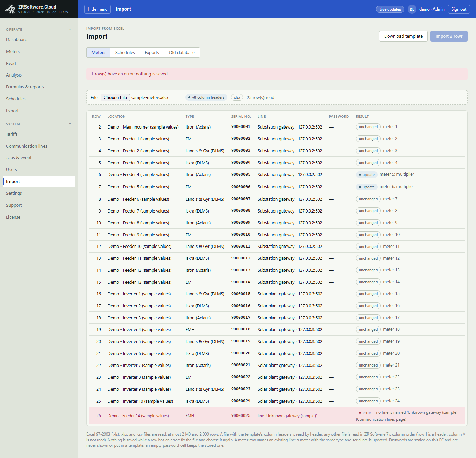Click the update badge for meter 5
476x458 pixels.
click(x=367, y=175)
